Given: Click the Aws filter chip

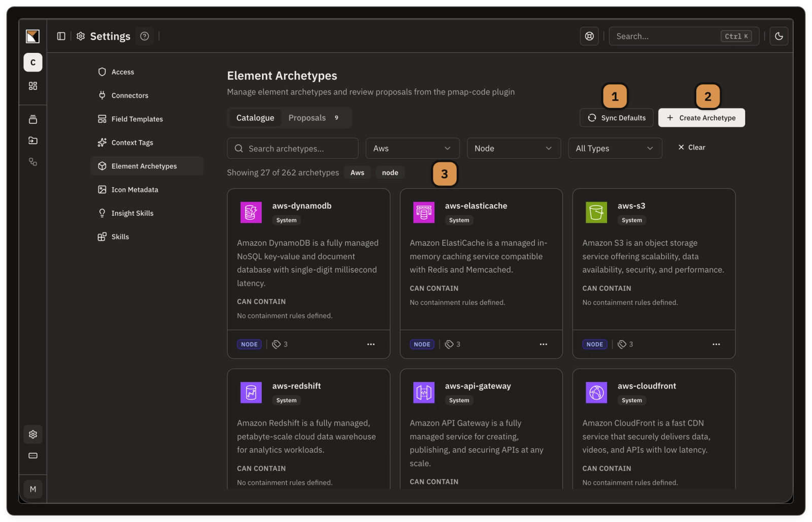Looking at the screenshot, I should 357,172.
